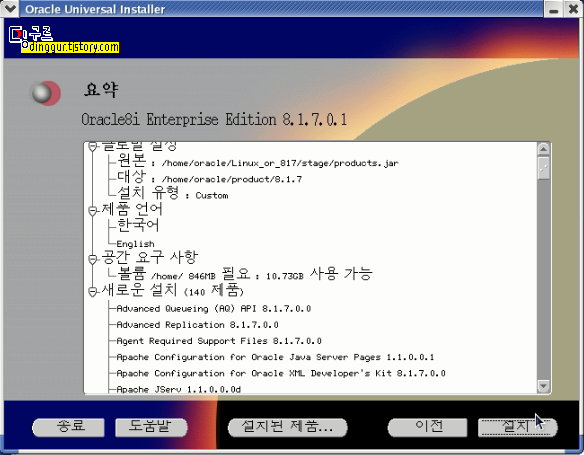Viewport: 584px width, 455px height.
Task: Open the 도움말 (Help) button
Action: click(151, 427)
